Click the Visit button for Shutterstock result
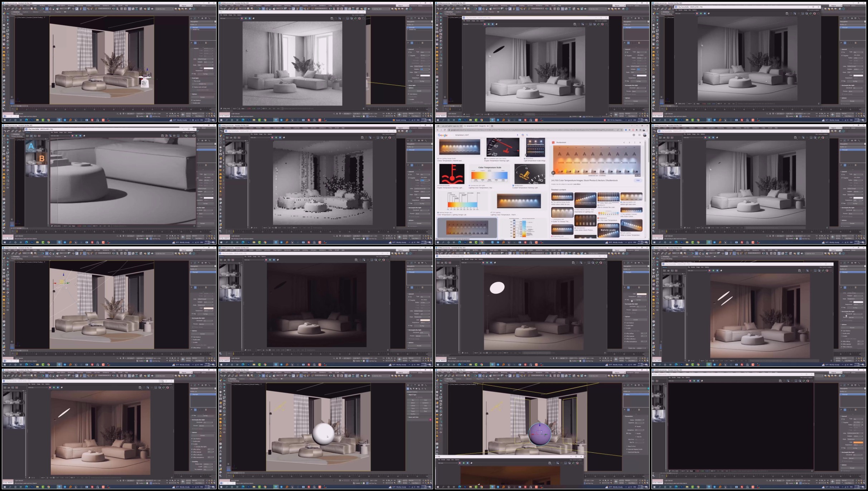The height and width of the screenshot is (491, 868). 638,180
